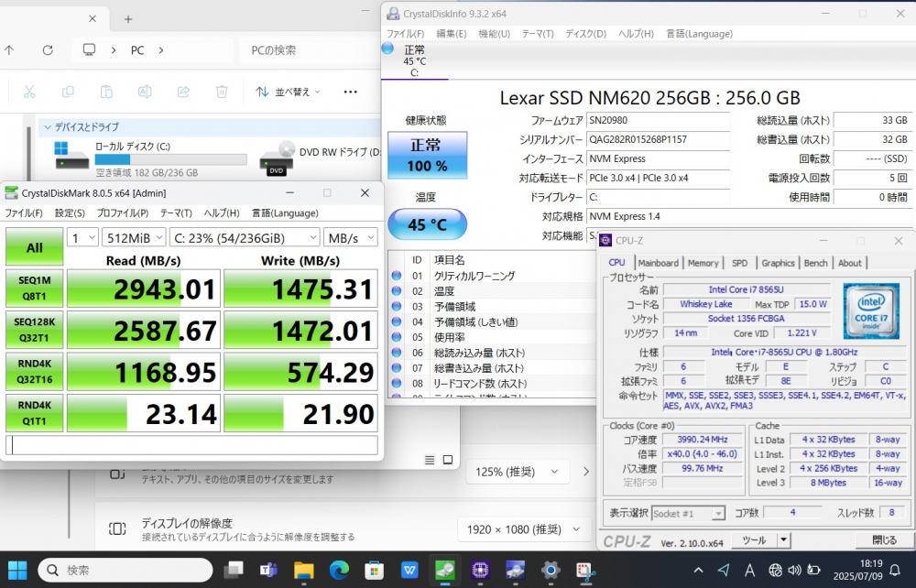This screenshot has width=916, height=588.
Task: Run the RND4K Q32T16 benchmark
Action: pos(35,371)
